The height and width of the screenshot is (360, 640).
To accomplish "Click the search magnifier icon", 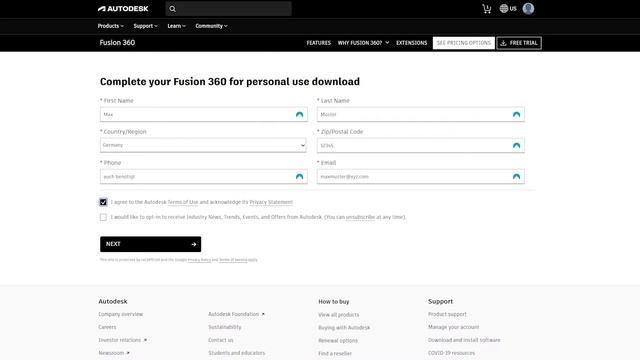I will (172, 9).
